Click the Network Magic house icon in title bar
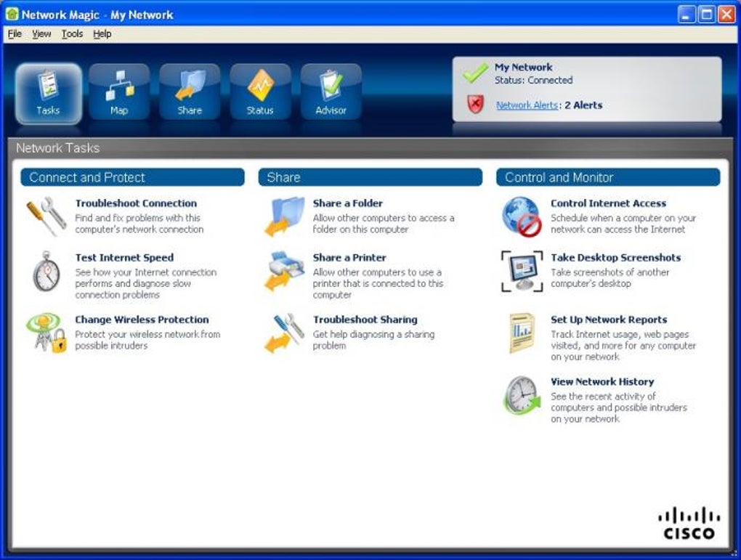The height and width of the screenshot is (560, 741). pos(12,15)
